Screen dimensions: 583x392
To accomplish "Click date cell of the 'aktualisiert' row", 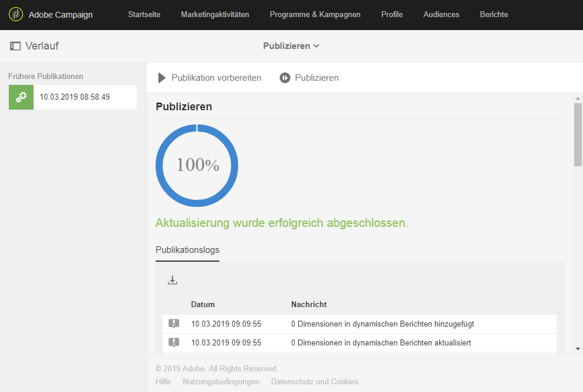I will tap(226, 343).
